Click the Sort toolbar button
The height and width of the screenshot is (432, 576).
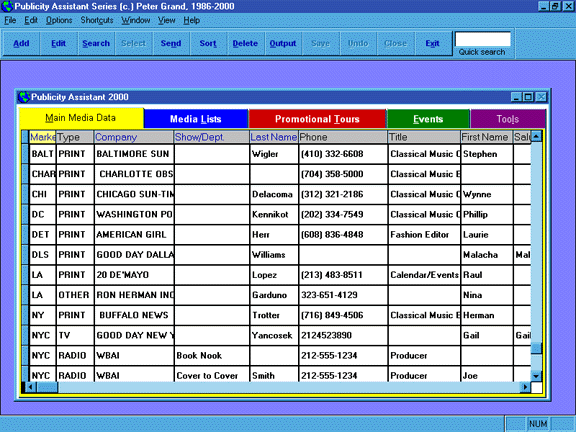(x=208, y=43)
